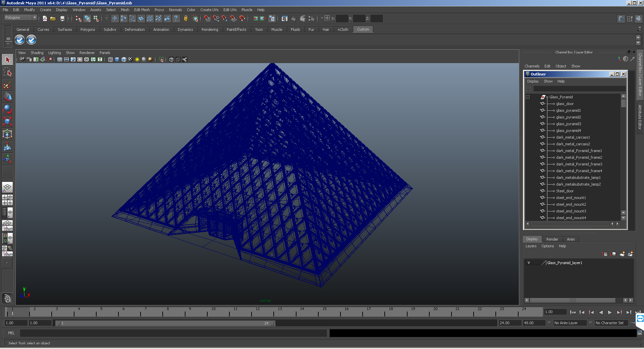Activate the Lasso select tool
The height and width of the screenshot is (349, 644).
coord(7,72)
